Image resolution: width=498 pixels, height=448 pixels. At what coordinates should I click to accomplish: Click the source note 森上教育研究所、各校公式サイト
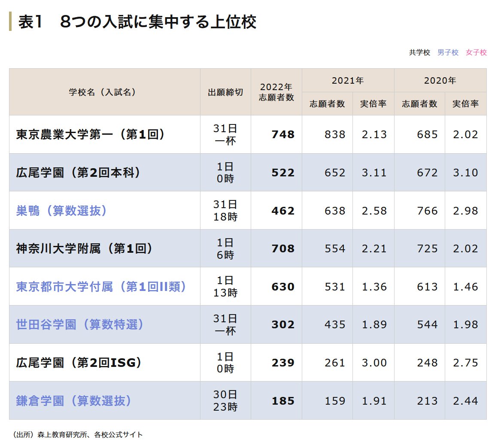coord(90,435)
